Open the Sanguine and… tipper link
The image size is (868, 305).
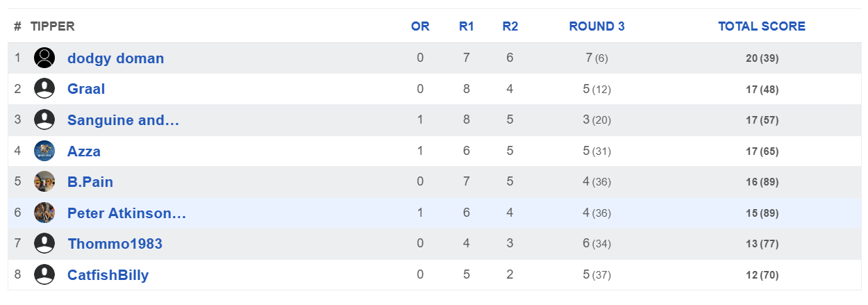coord(123,120)
